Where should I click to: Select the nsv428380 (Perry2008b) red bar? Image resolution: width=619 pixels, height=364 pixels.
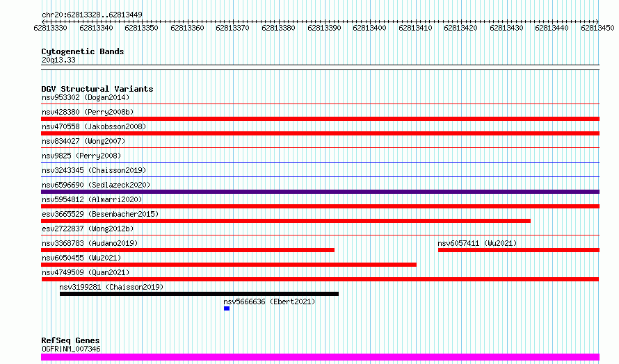[x=320, y=119]
